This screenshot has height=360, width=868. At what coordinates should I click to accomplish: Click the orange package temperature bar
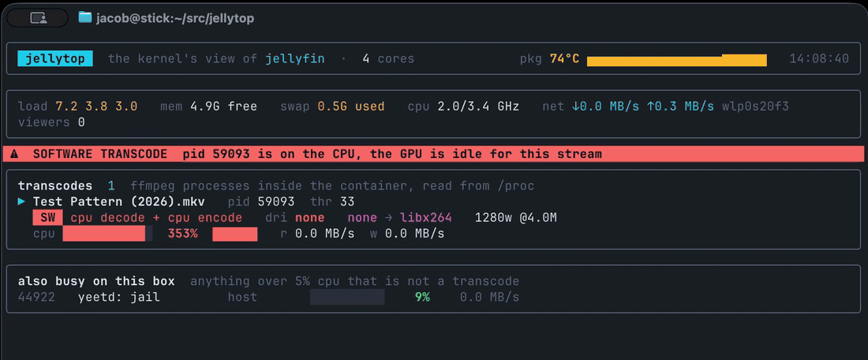pyautogui.click(x=676, y=60)
